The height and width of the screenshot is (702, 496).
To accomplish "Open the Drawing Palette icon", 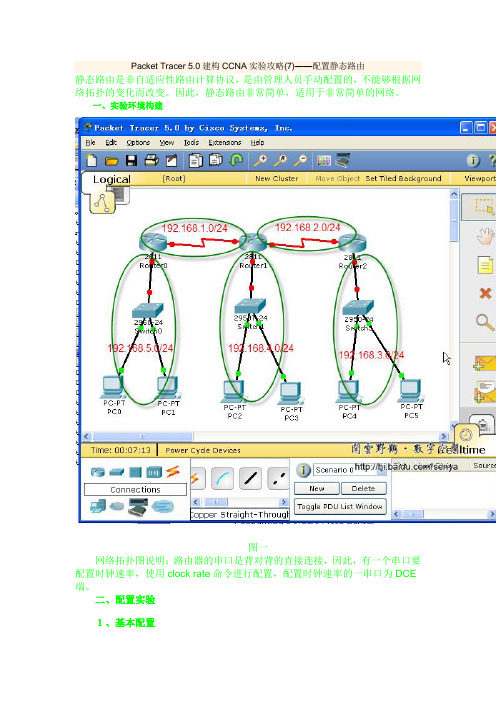I will coord(324,160).
